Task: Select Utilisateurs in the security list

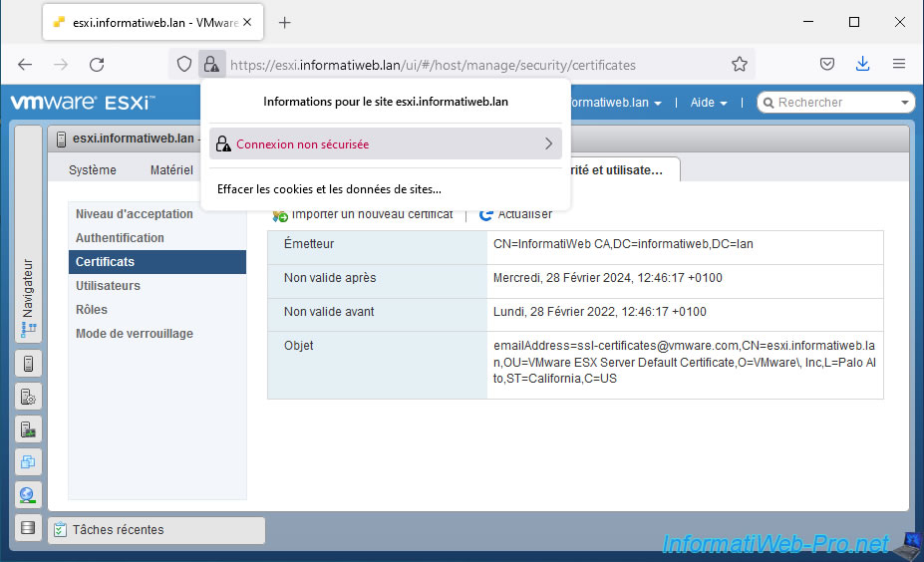Action: (108, 286)
